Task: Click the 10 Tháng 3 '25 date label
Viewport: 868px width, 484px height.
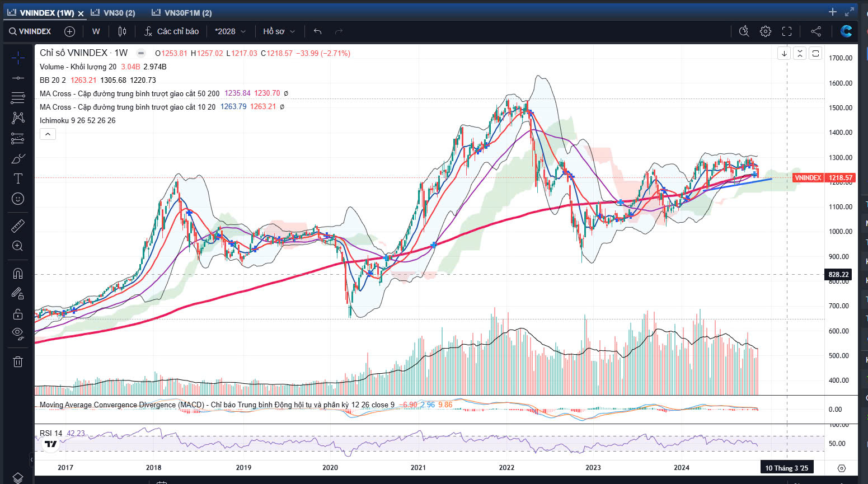Action: 787,468
